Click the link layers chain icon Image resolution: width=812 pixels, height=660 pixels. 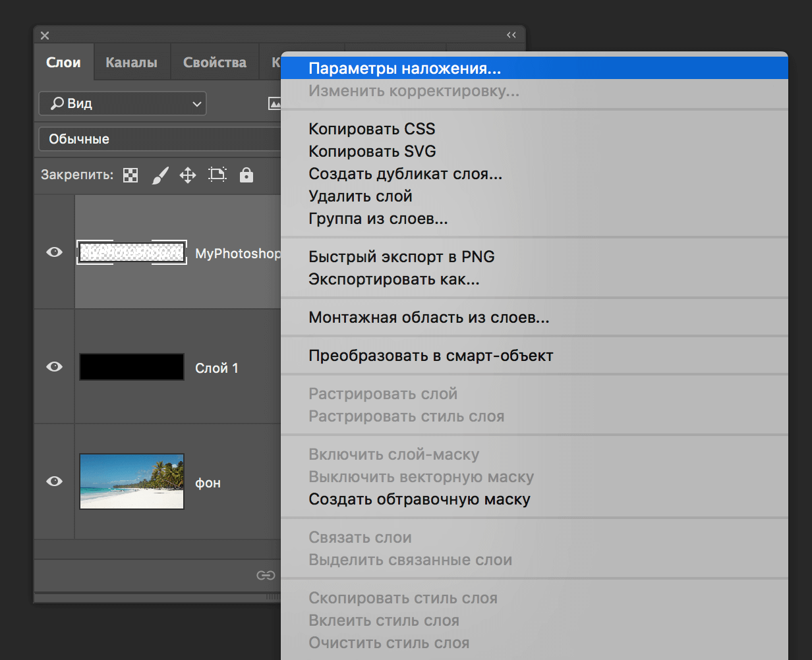[265, 576]
